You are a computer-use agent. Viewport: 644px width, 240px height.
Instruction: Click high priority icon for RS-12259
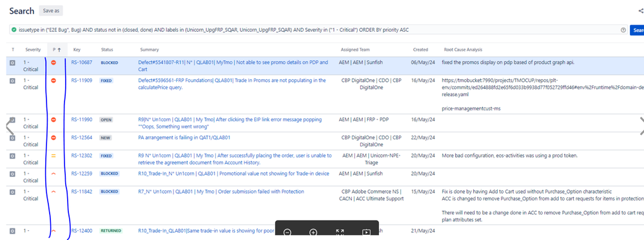point(54,174)
